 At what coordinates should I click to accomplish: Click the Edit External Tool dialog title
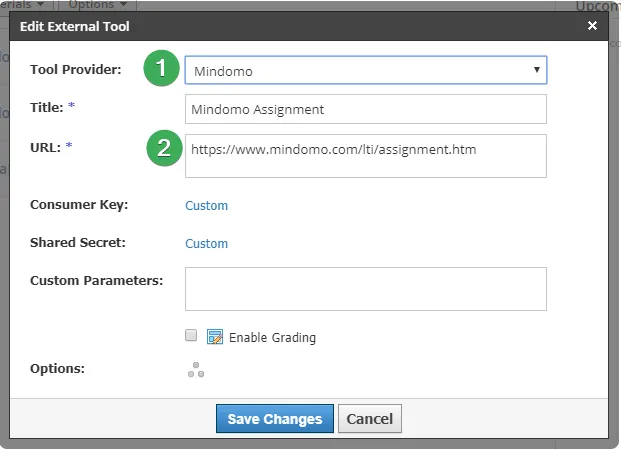click(75, 26)
